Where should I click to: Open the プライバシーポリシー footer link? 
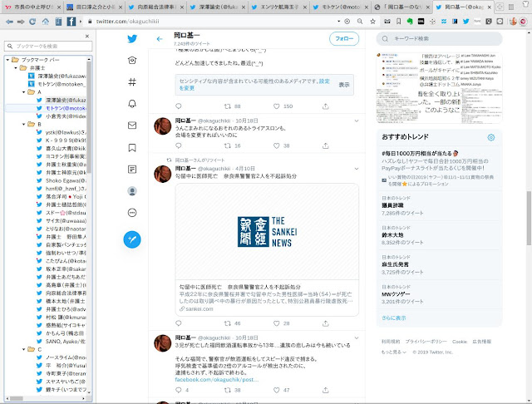coord(426,342)
